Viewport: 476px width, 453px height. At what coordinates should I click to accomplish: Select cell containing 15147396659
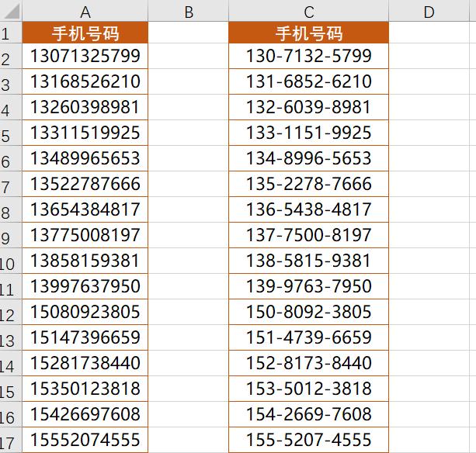pos(85,337)
